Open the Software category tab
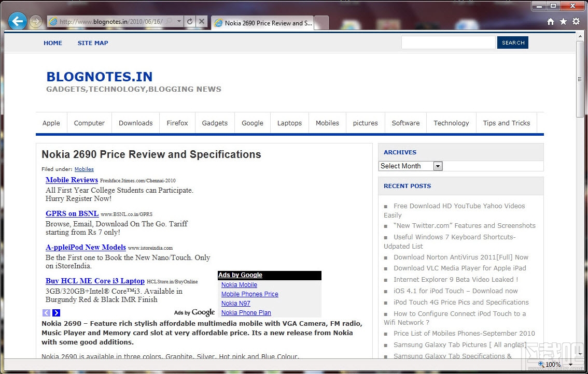Image resolution: width=588 pixels, height=374 pixels. [406, 123]
